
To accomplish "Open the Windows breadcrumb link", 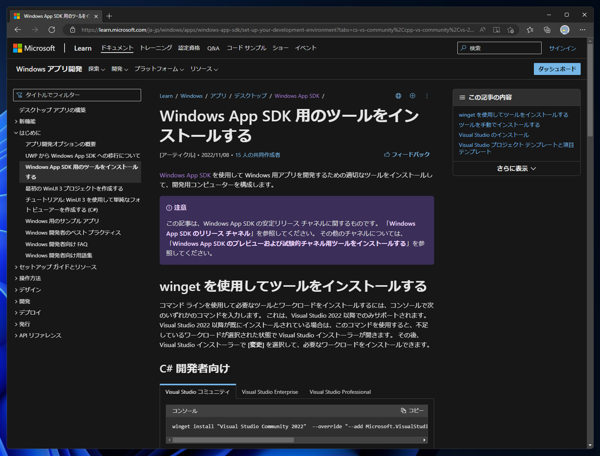I will [191, 96].
